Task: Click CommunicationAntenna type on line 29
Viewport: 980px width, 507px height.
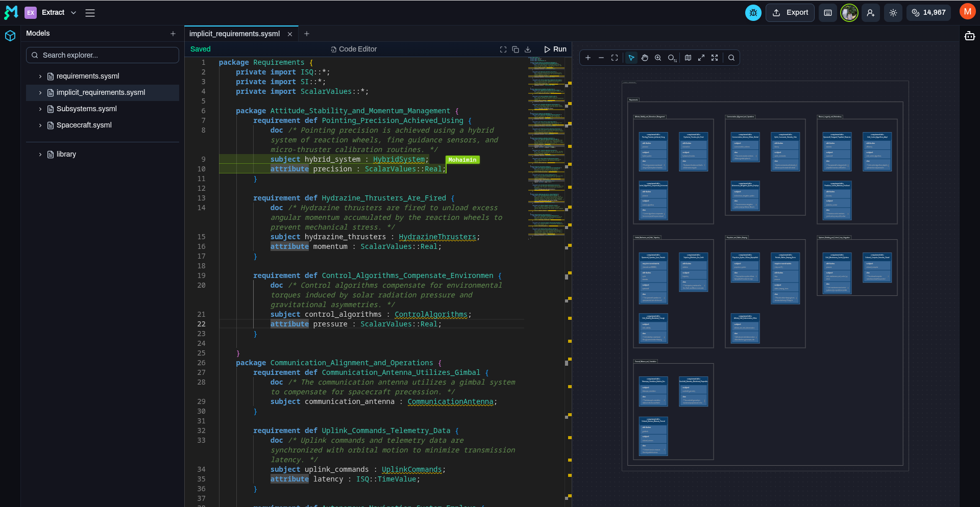Action: [450, 401]
